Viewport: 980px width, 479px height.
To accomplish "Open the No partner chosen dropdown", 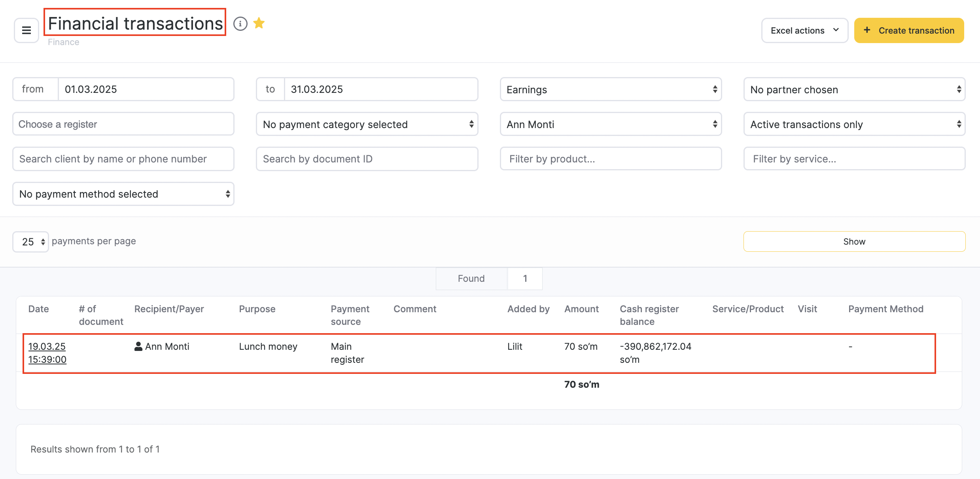I will (x=854, y=89).
